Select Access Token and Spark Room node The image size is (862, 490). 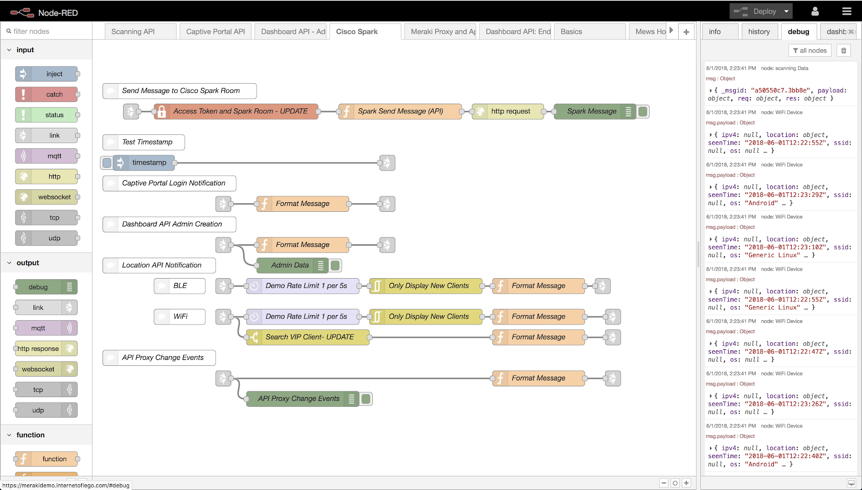click(x=236, y=111)
